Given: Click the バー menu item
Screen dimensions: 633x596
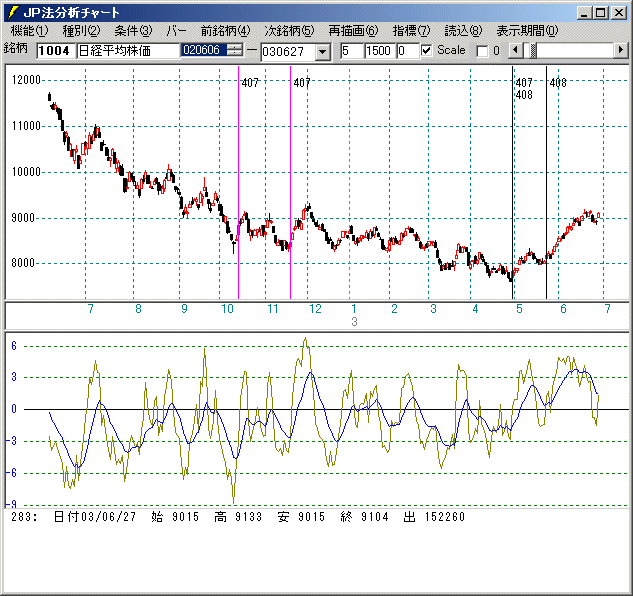Looking at the screenshot, I should click(176, 31).
